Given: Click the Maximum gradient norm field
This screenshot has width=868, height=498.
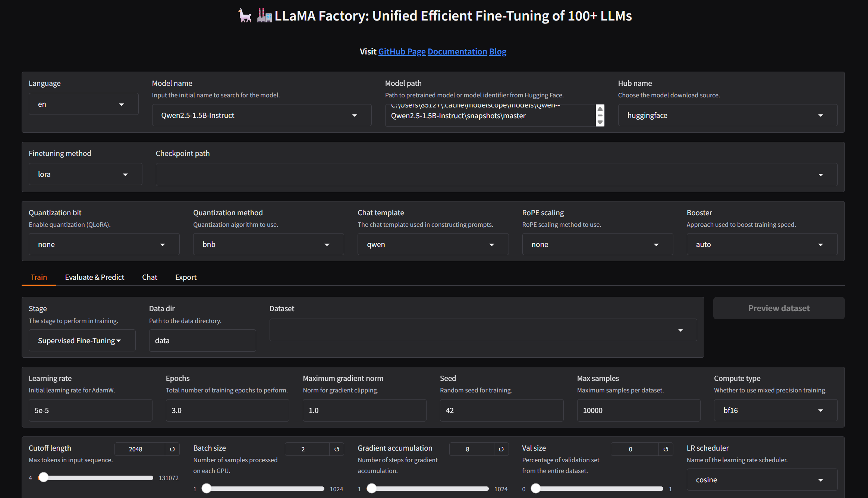Looking at the screenshot, I should point(365,410).
